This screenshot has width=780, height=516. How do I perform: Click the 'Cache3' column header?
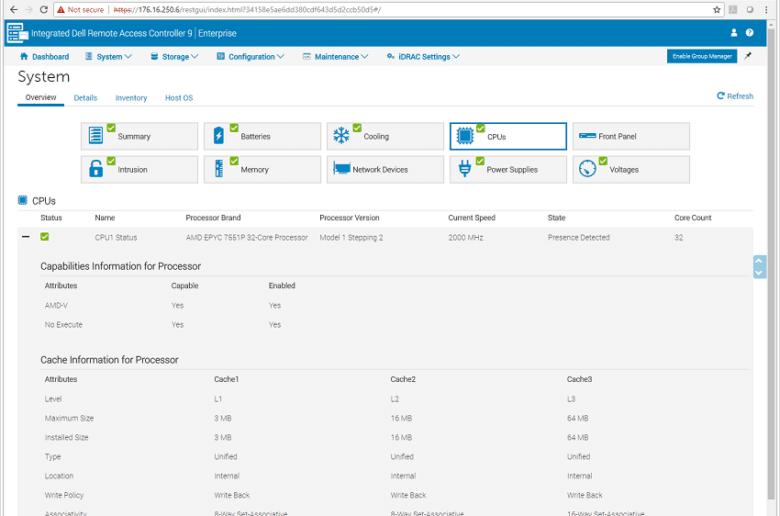pos(580,379)
